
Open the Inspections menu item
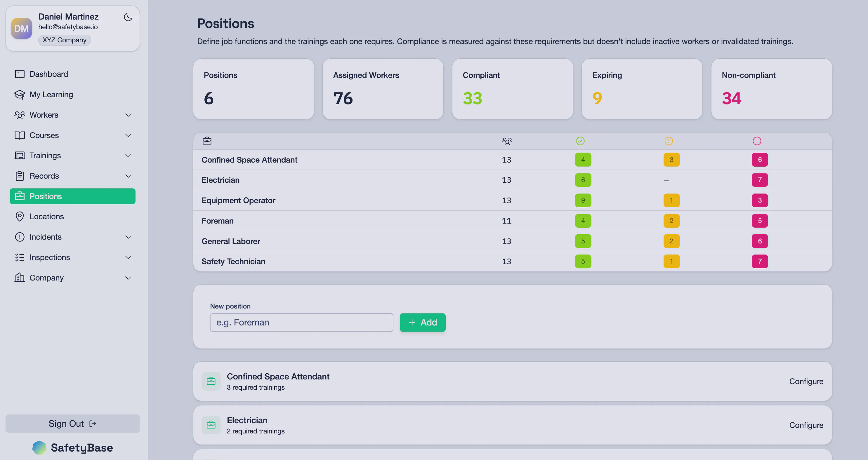click(x=72, y=257)
